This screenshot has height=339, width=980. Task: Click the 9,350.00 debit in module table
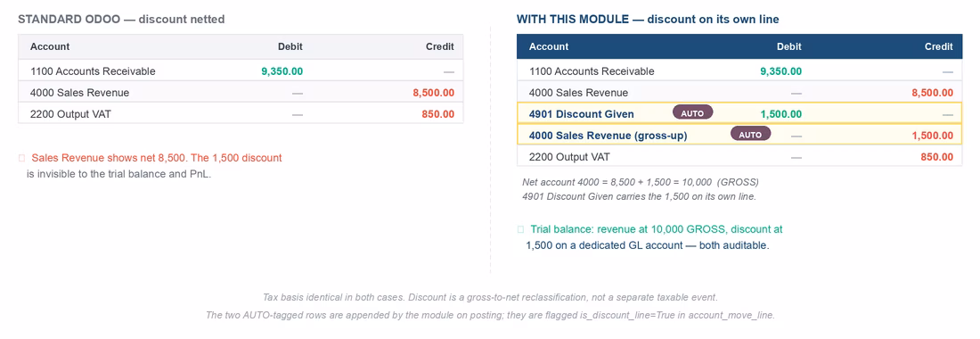tap(780, 71)
